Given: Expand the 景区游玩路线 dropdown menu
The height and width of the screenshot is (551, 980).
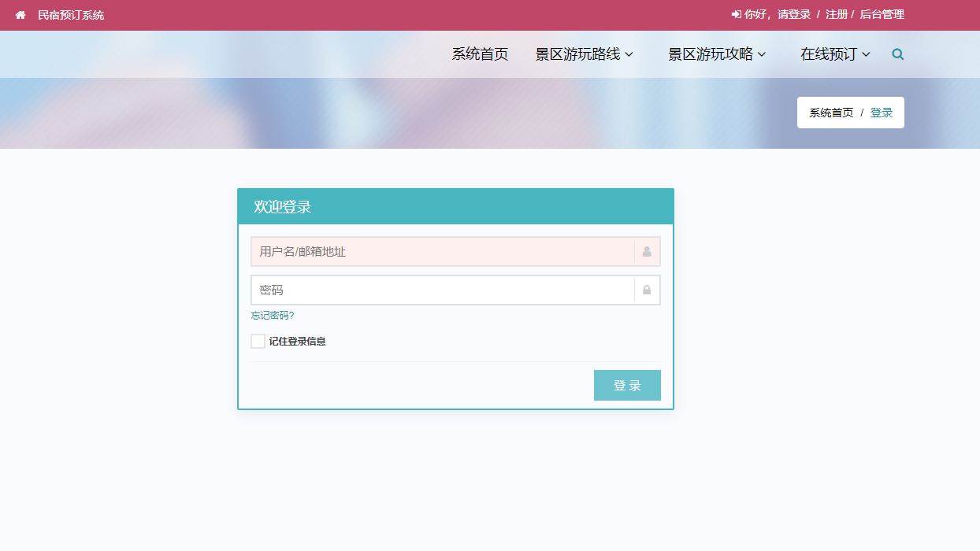Looking at the screenshot, I should [585, 54].
